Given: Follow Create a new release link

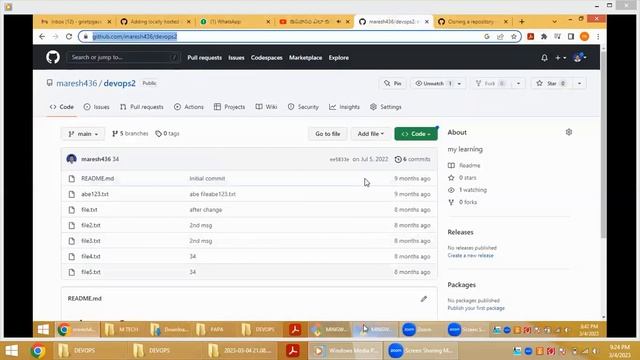Looking at the screenshot, I should [470, 256].
